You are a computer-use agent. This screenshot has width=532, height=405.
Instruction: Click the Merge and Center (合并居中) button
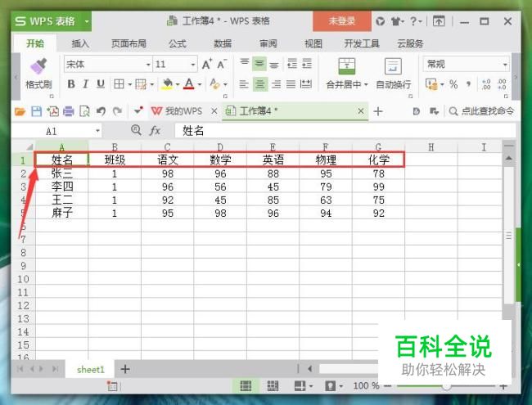coord(347,74)
